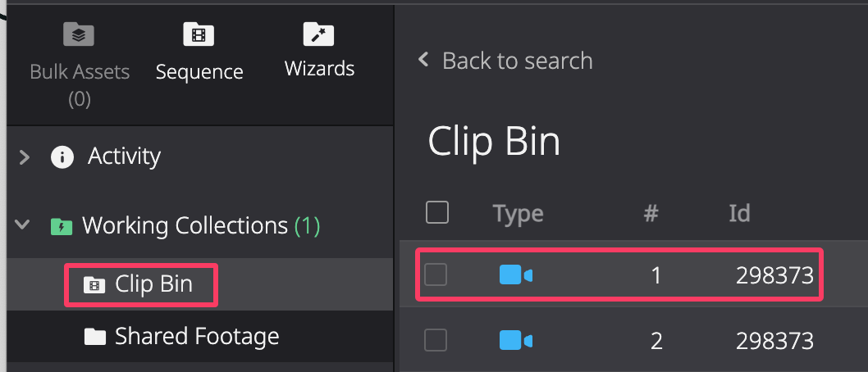Click the back arrow beside Back to search
The width and height of the screenshot is (868, 372).
pos(424,59)
